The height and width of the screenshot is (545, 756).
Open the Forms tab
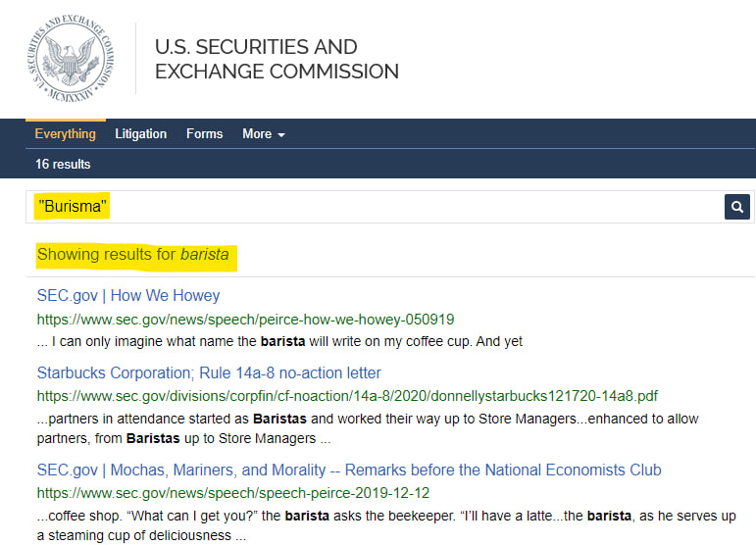pyautogui.click(x=204, y=134)
